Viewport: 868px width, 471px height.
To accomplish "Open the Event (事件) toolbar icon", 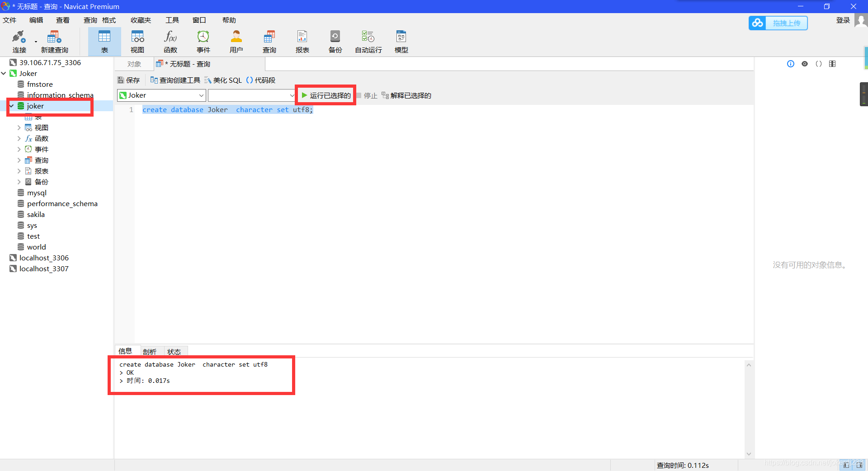I will point(203,42).
